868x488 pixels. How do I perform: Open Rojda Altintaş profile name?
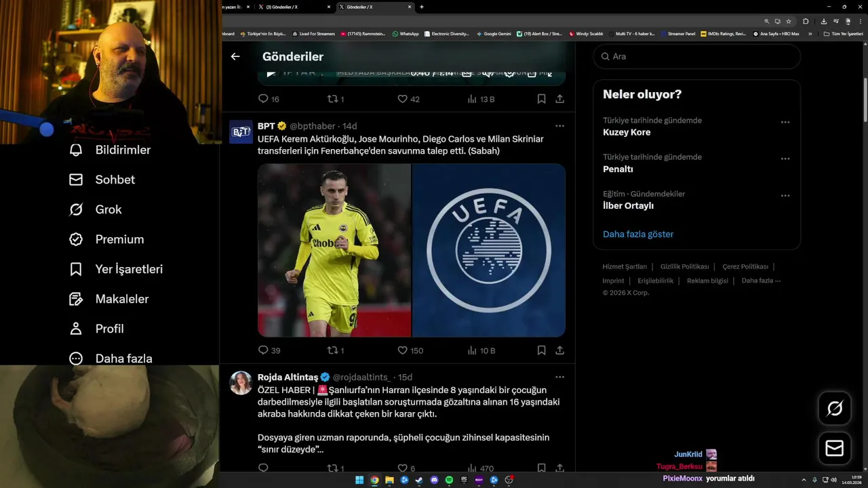(x=288, y=377)
